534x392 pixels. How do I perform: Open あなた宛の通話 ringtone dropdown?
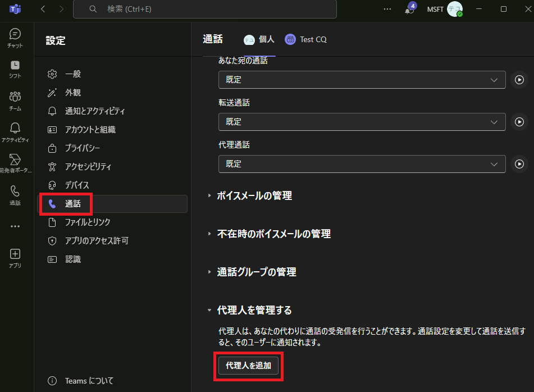click(362, 80)
